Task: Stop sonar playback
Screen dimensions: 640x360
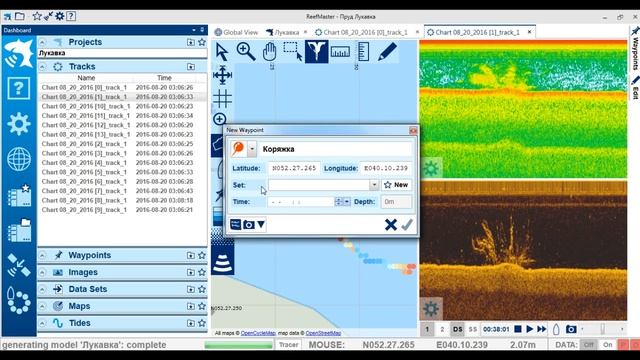Action: pyautogui.click(x=518, y=329)
